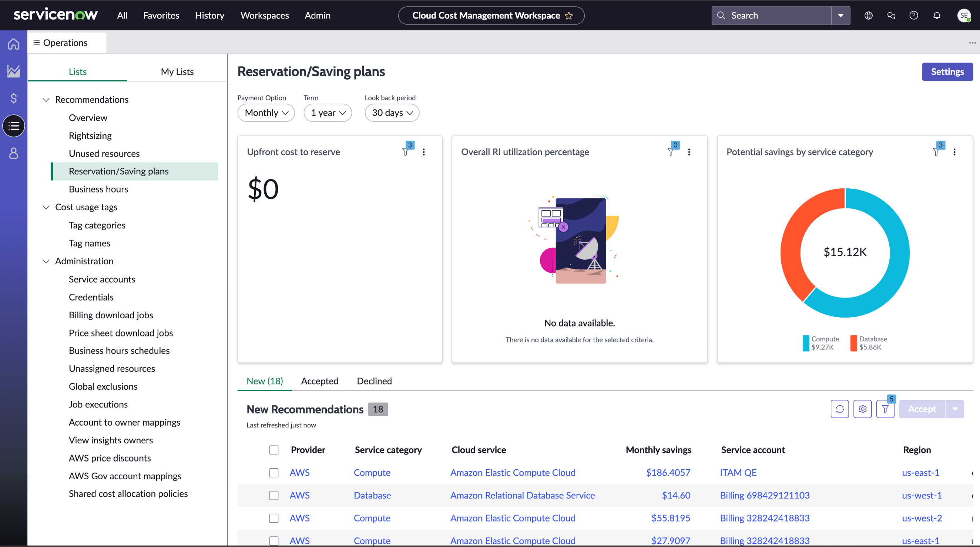Switch to the Declined tab
This screenshot has height=547, width=980.
[x=375, y=381]
